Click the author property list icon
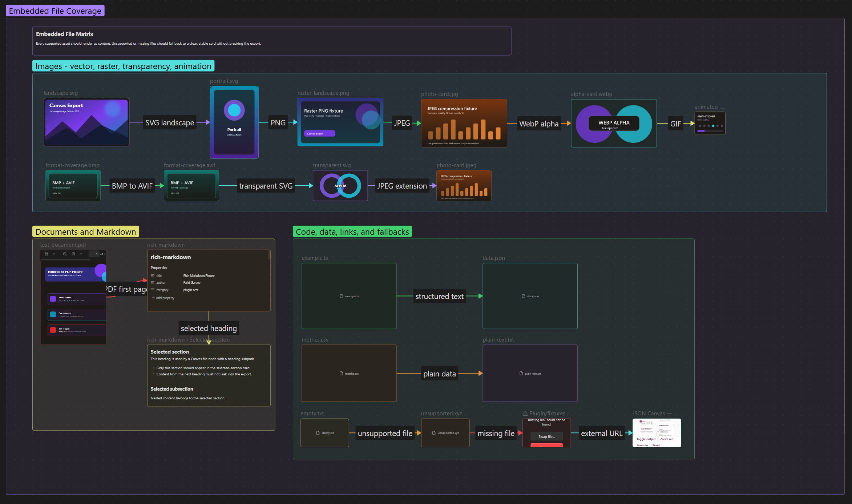Screen dimensions: 852x504 pos(153,283)
